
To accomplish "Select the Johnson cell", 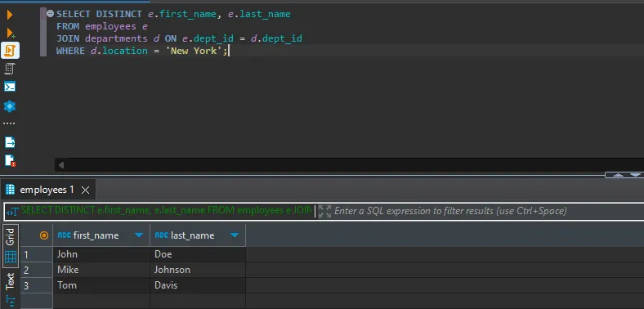I will 198,270.
